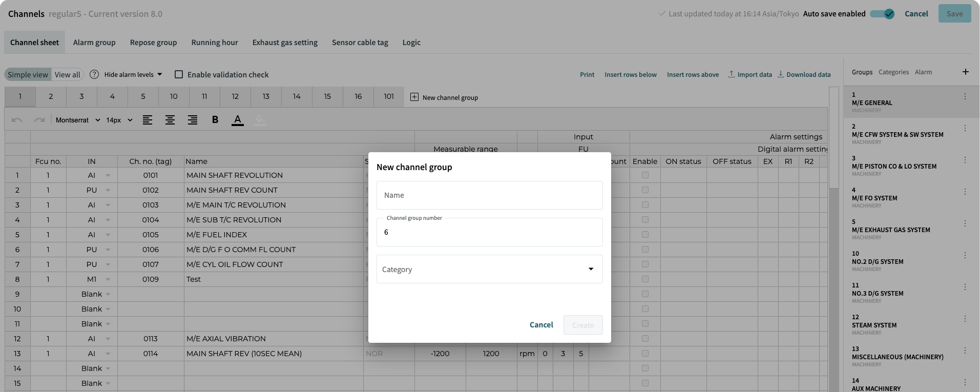Tick Enable checkbox in row 8
Screen dimensions: 980x392
coord(645,279)
